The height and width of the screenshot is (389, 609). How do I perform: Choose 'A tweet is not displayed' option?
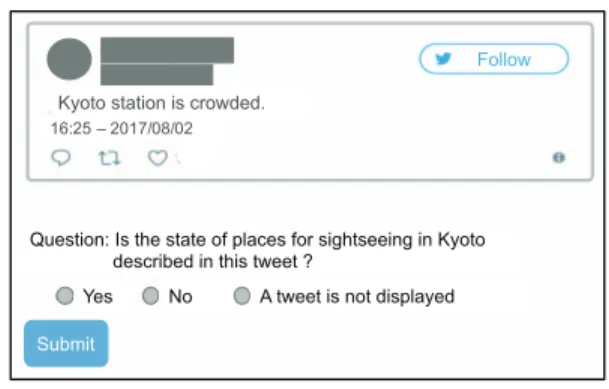pos(242,296)
